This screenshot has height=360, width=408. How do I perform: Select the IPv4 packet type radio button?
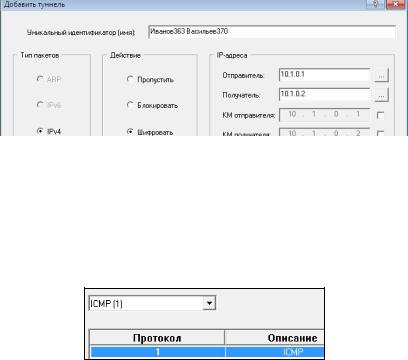[x=40, y=131]
